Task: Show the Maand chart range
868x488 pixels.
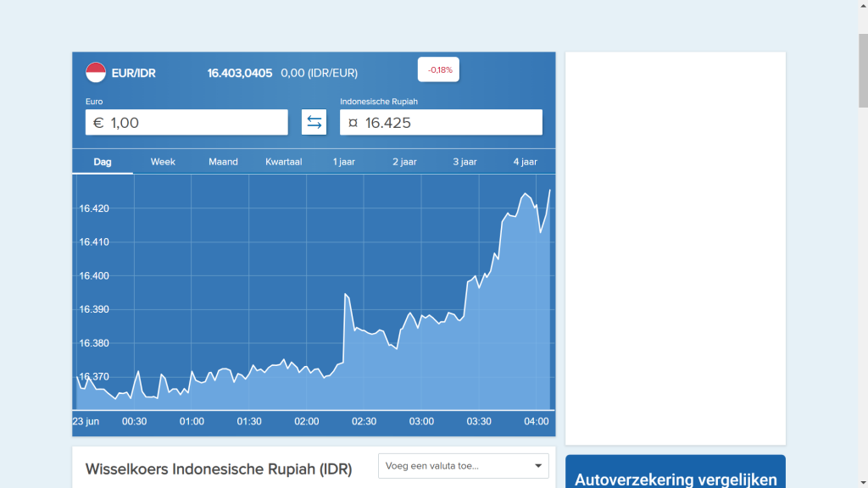Action: [x=223, y=162]
